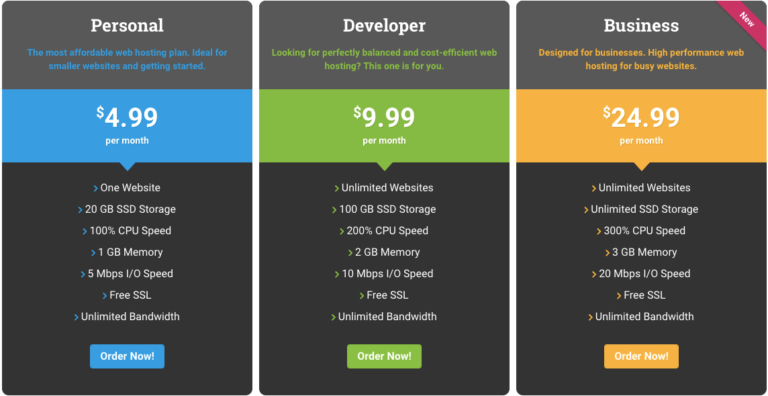Click the chevron next to 20 GB SSD Storage
This screenshot has width=768, height=396.
tap(80, 210)
